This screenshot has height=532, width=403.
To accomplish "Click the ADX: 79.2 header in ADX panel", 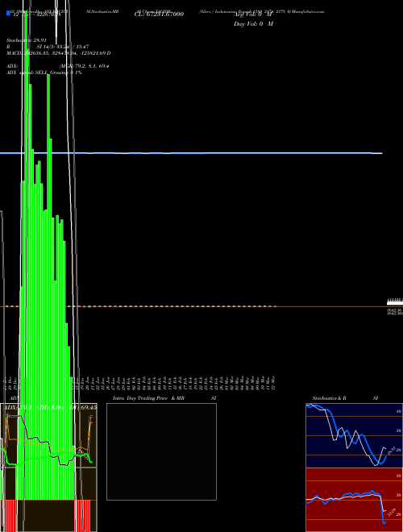I will coord(19,407).
